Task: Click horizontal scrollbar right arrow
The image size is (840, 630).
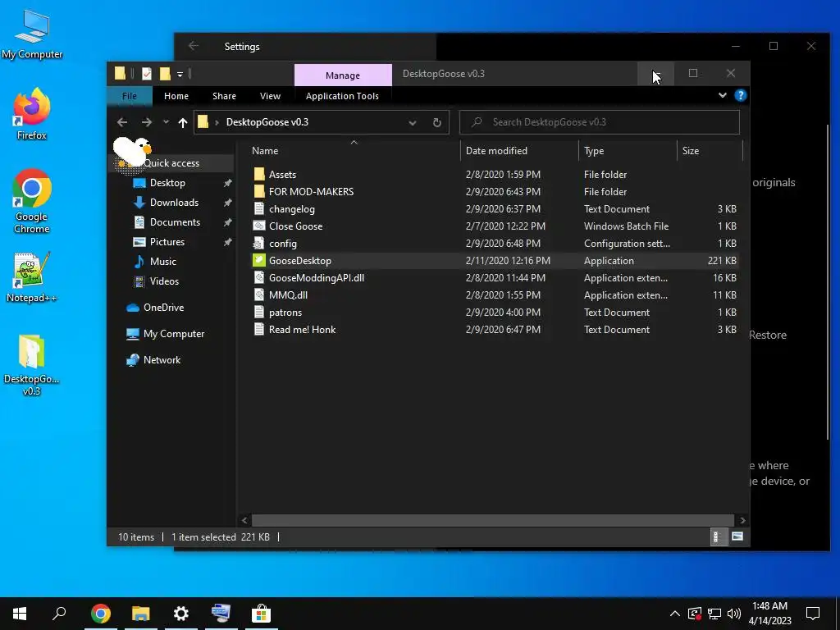Action: pos(742,520)
